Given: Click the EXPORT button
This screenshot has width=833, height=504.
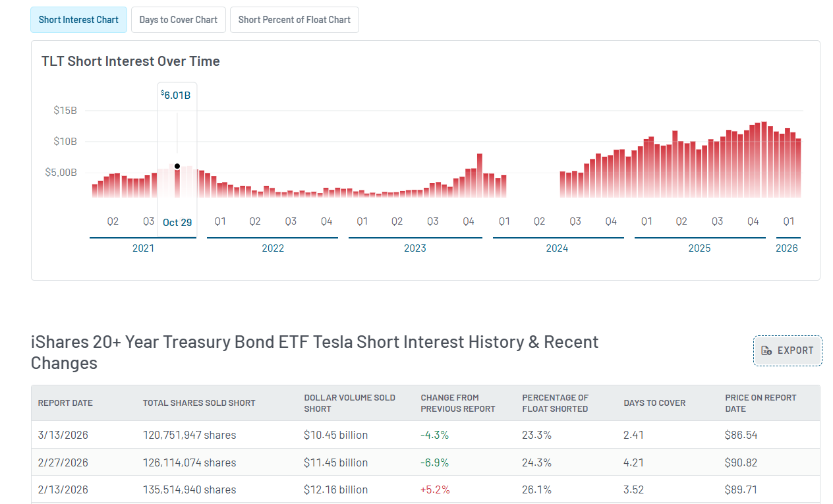Looking at the screenshot, I should 787,350.
